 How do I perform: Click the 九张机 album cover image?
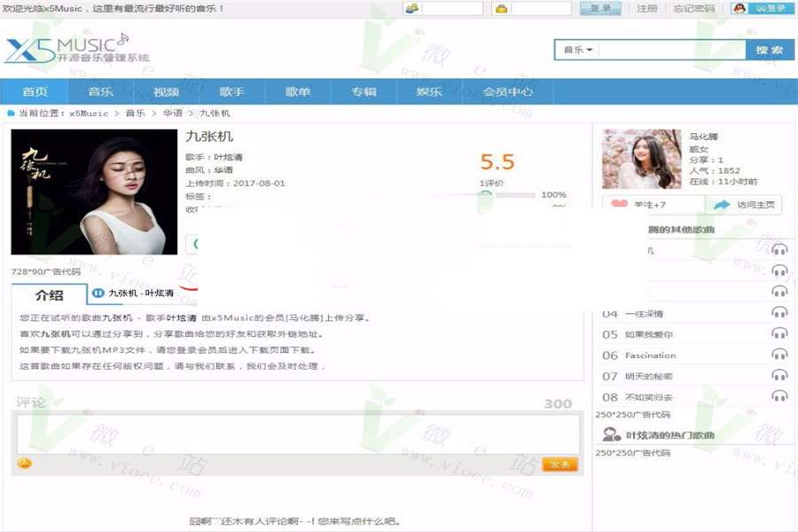(94, 192)
